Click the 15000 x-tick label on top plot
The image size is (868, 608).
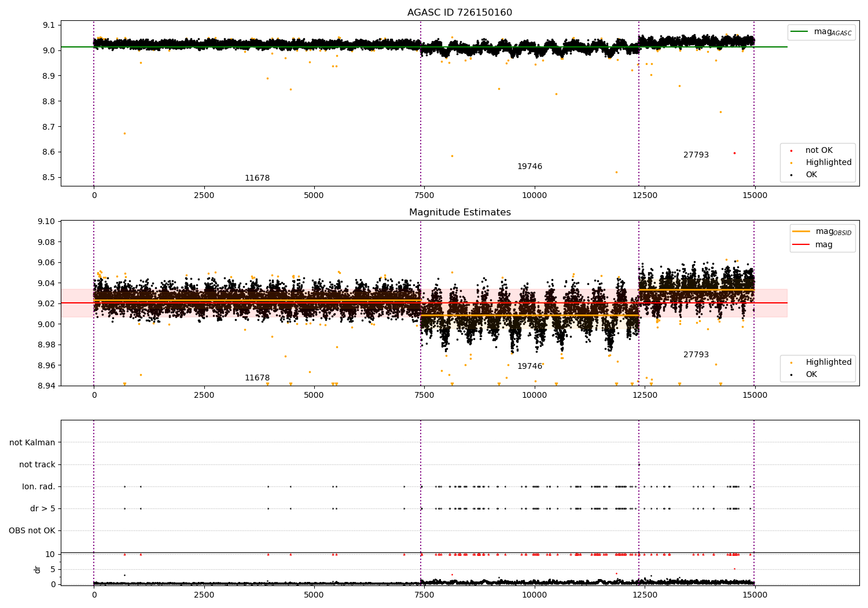[x=755, y=196]
